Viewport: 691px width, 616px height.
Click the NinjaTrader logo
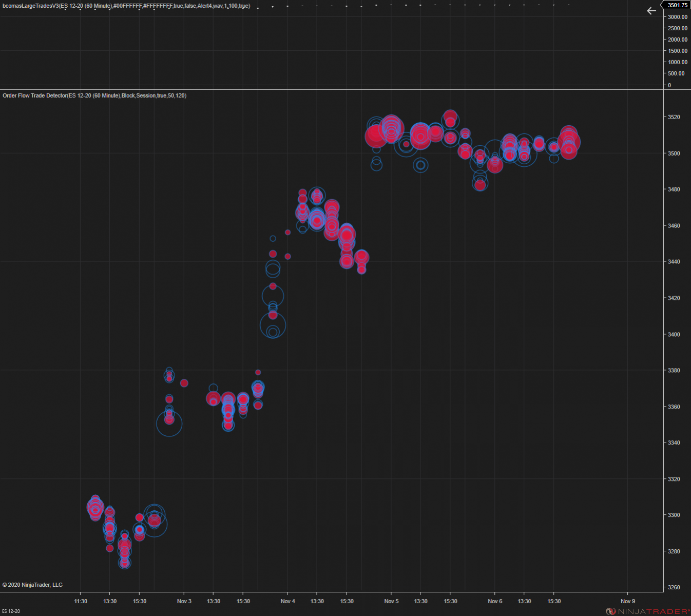pos(648,611)
